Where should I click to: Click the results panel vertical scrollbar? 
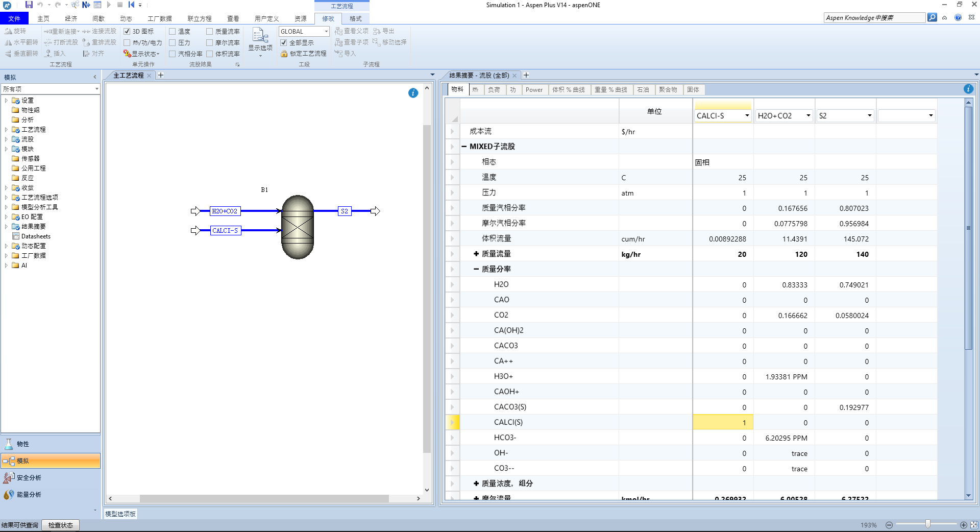[x=968, y=228]
